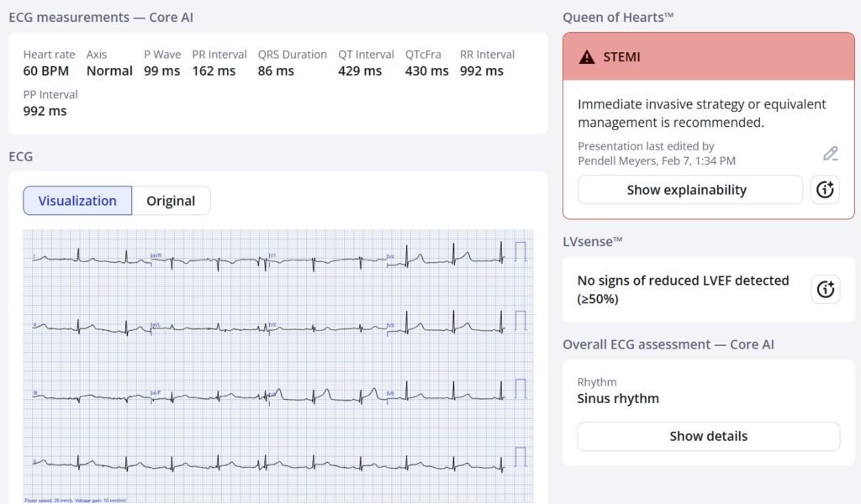The width and height of the screenshot is (861, 504).
Task: Click the V1 lead label on the ECG
Action: [x=272, y=255]
